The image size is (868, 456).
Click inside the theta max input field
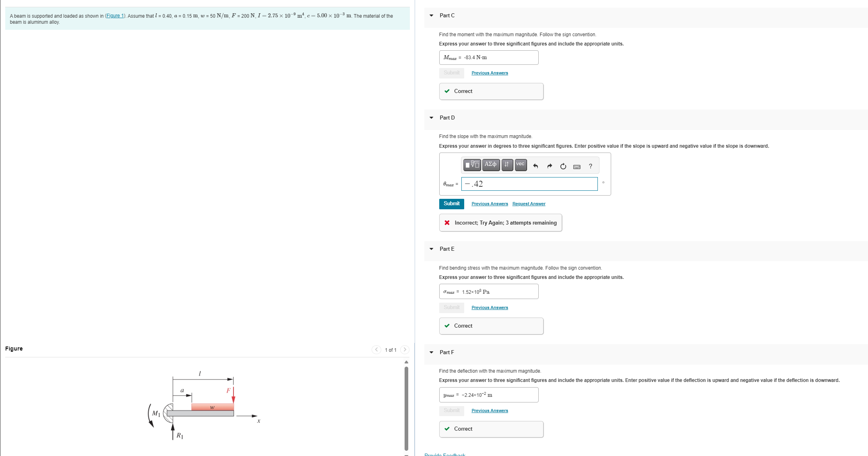[529, 184]
